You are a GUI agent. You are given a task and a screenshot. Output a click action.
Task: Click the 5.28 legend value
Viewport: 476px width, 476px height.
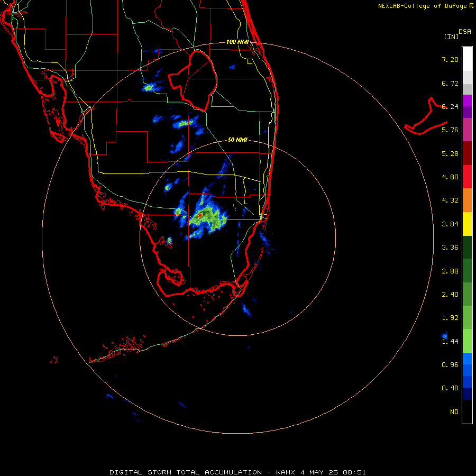(450, 153)
